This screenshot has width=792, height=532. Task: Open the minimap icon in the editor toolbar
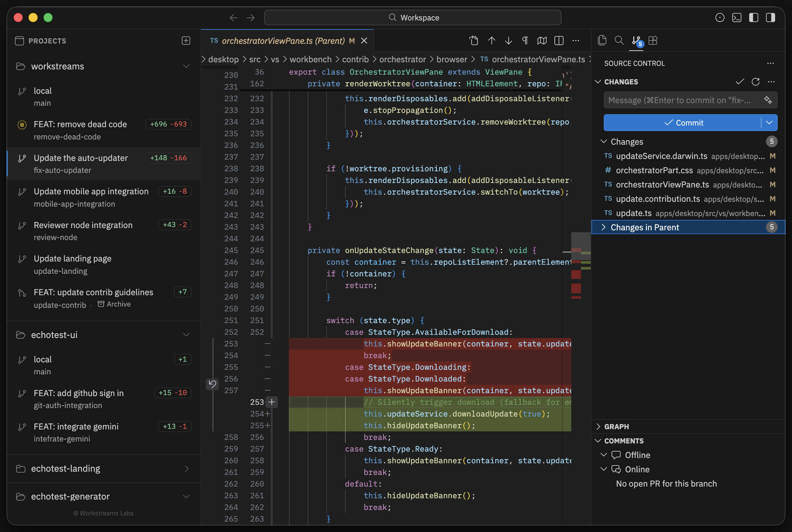[541, 40]
